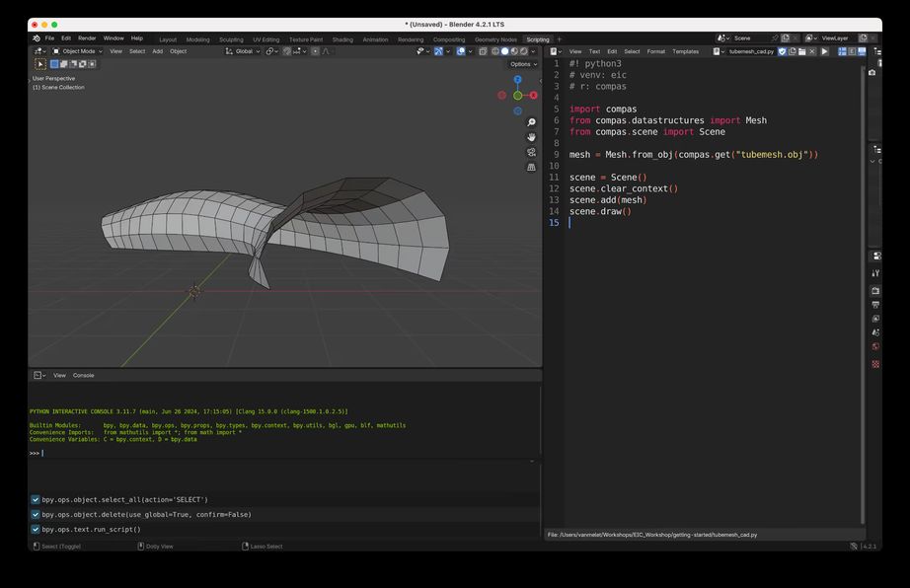Viewport: 910px width, 588px height.
Task: Click the green Y axis on navigation gizmo
Action: [x=518, y=95]
